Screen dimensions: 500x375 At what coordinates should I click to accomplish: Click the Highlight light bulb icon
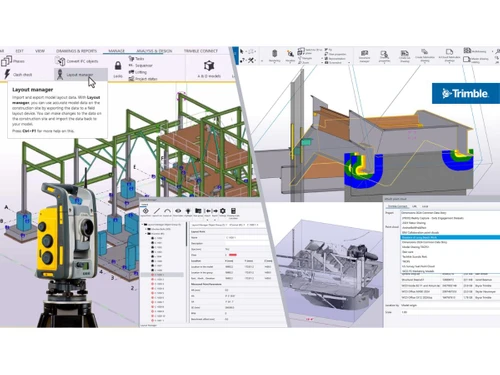coord(188,211)
